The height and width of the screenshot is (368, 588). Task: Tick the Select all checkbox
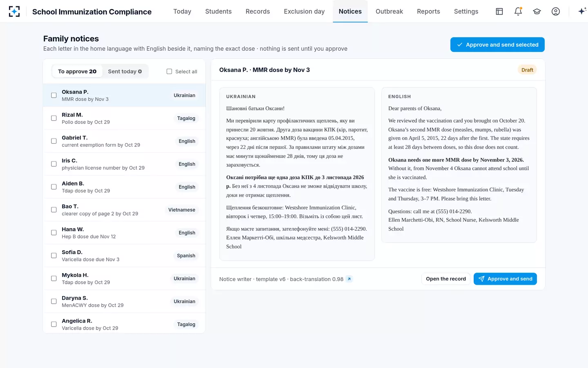point(169,72)
